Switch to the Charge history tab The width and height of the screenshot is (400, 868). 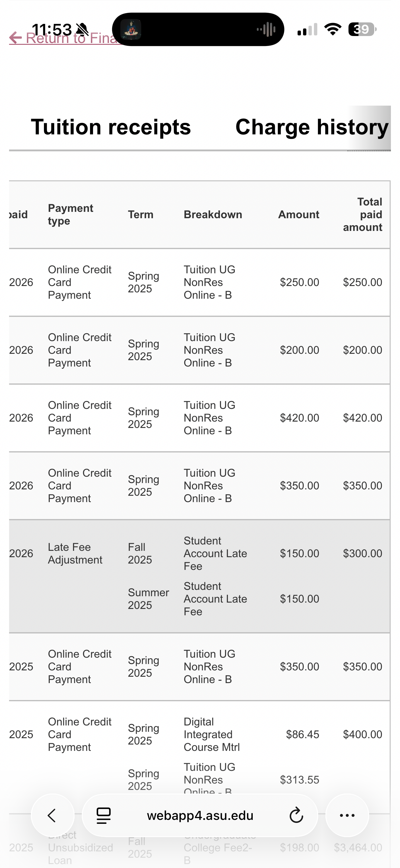[x=312, y=127]
